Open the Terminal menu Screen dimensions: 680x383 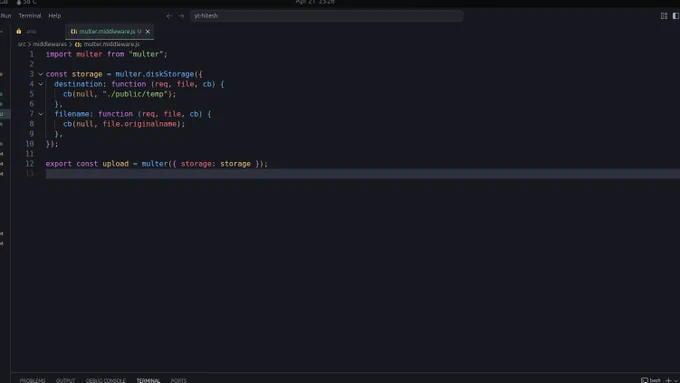tap(29, 16)
